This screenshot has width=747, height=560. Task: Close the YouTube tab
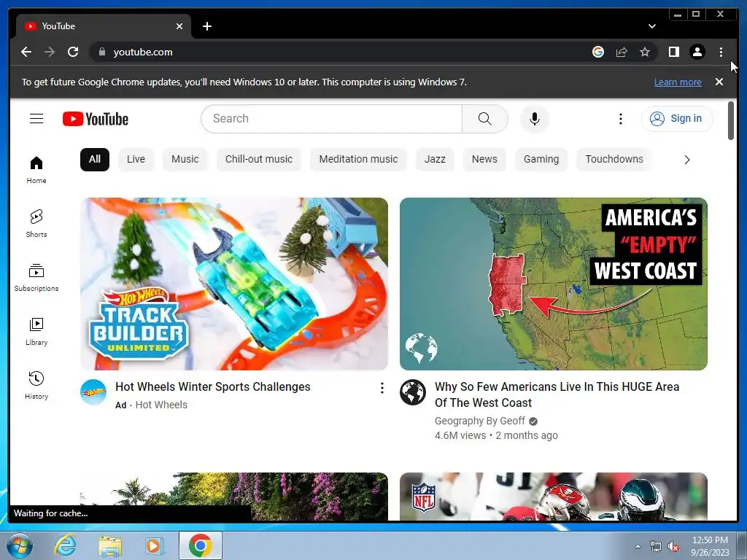point(179,26)
